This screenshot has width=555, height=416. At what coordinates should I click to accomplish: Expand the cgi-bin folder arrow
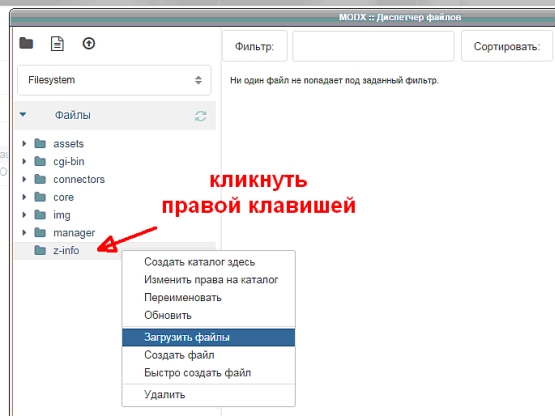point(24,161)
